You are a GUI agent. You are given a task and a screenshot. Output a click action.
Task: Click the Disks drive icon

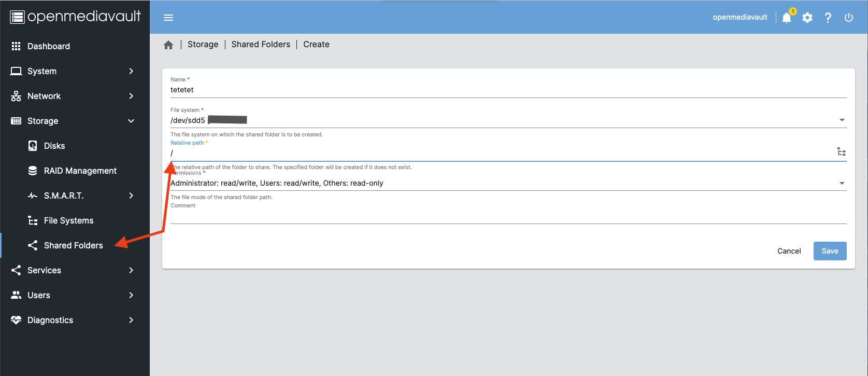33,146
